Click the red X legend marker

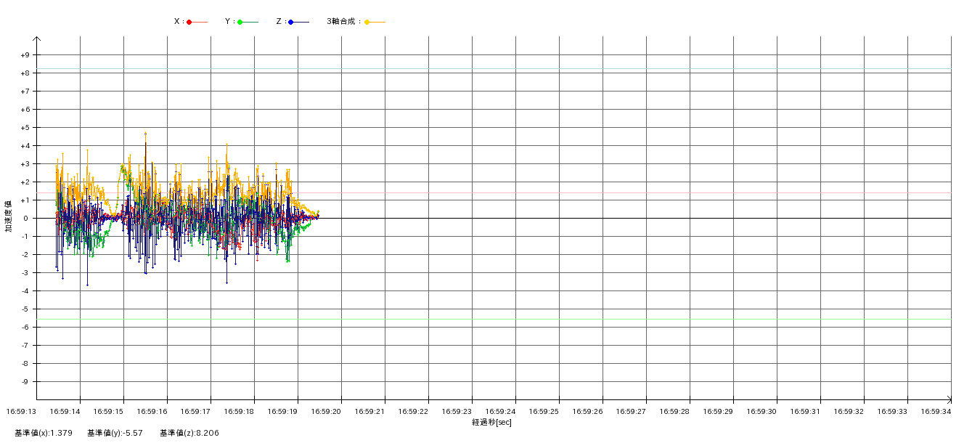(189, 23)
